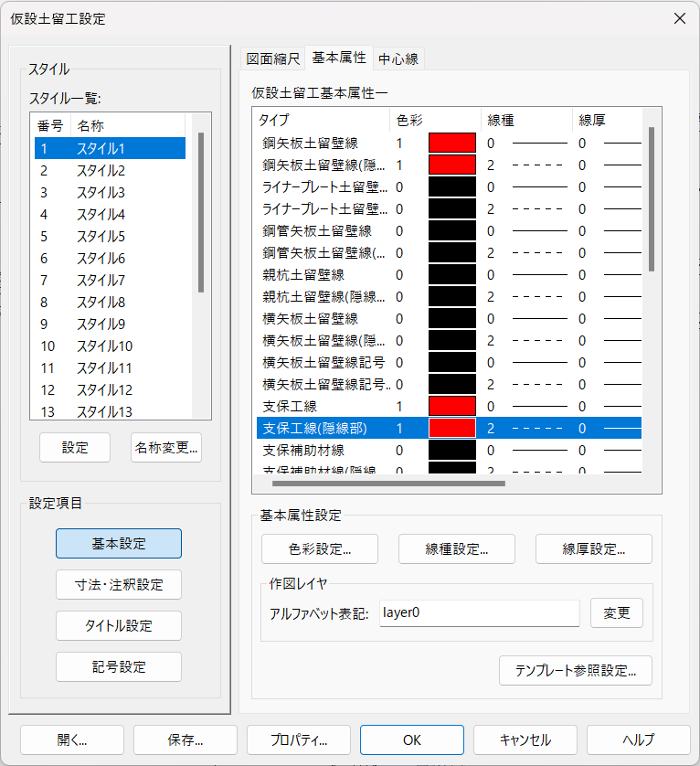Click black swatch of 親杭土留壁線 row
This screenshot has height=766, width=700.
click(452, 274)
